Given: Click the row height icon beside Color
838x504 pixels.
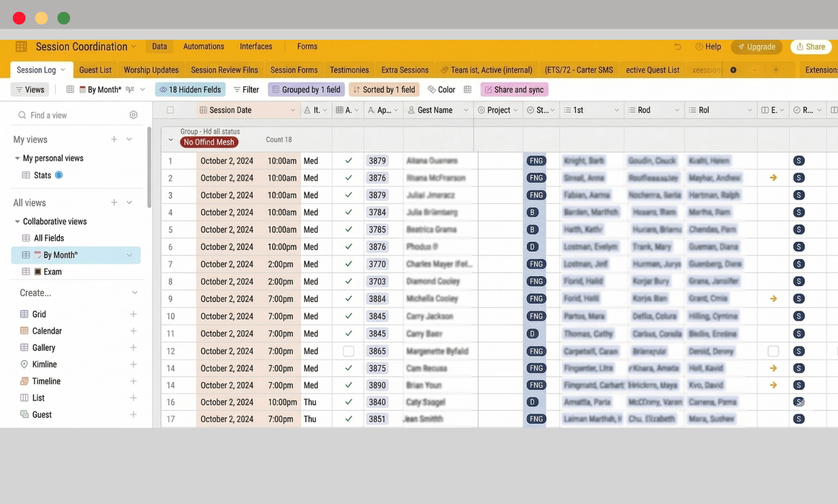Looking at the screenshot, I should (x=467, y=90).
